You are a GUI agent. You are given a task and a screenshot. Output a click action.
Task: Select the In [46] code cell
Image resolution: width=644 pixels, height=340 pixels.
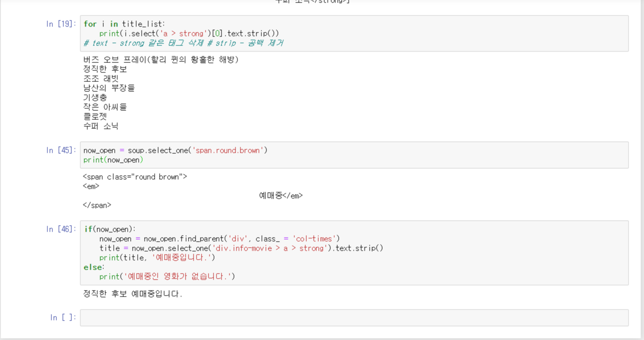point(354,253)
